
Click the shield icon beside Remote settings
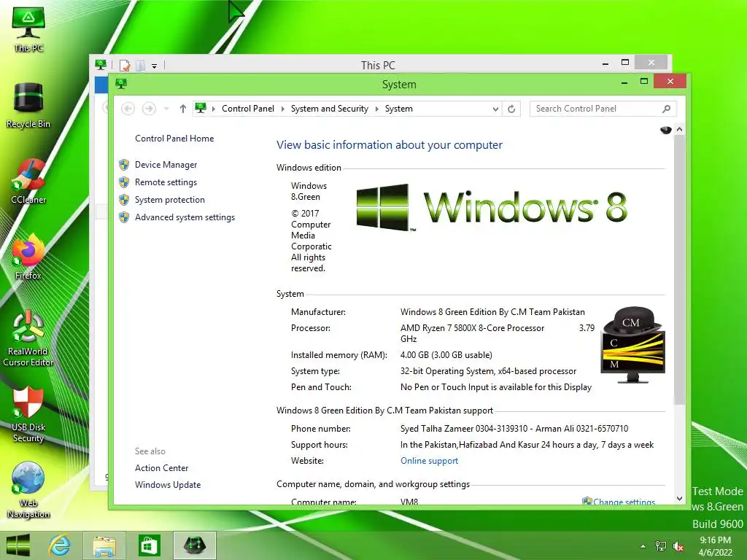point(124,182)
